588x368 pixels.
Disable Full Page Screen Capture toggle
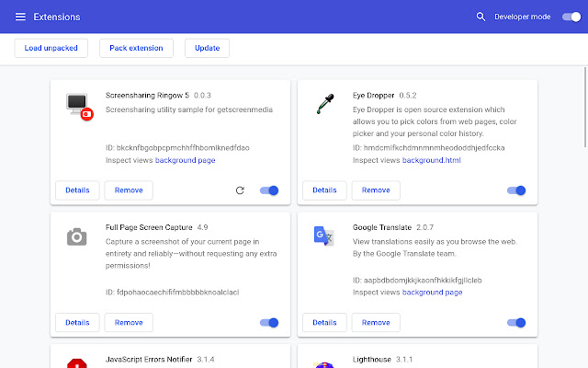pyautogui.click(x=269, y=323)
